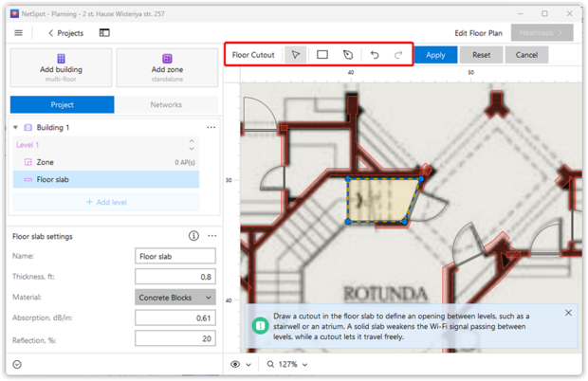The image size is (588, 381).
Task: Select the Floor slab item
Action: [106, 179]
